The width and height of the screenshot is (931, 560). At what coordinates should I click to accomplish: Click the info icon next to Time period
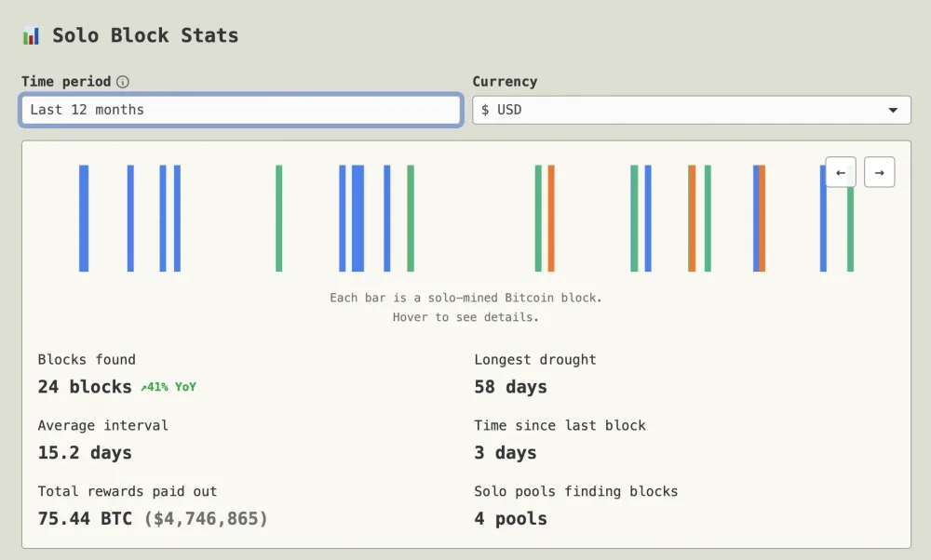(x=123, y=82)
